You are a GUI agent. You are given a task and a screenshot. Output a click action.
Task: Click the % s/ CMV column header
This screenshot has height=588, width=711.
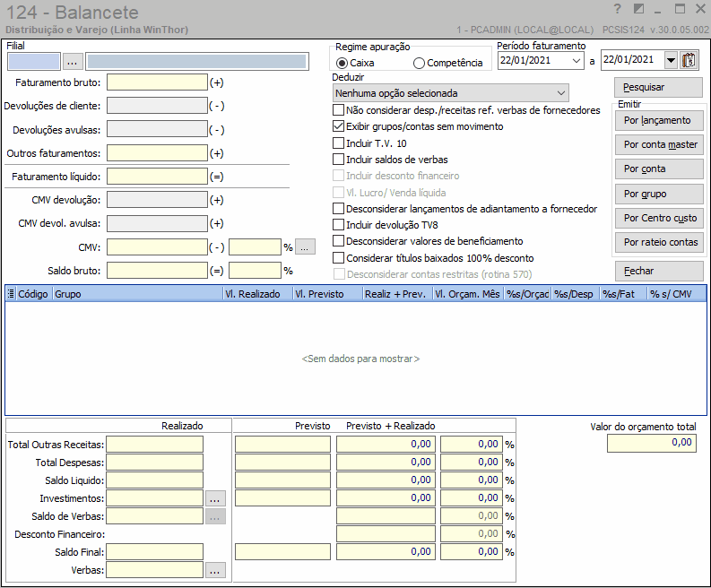[677, 294]
